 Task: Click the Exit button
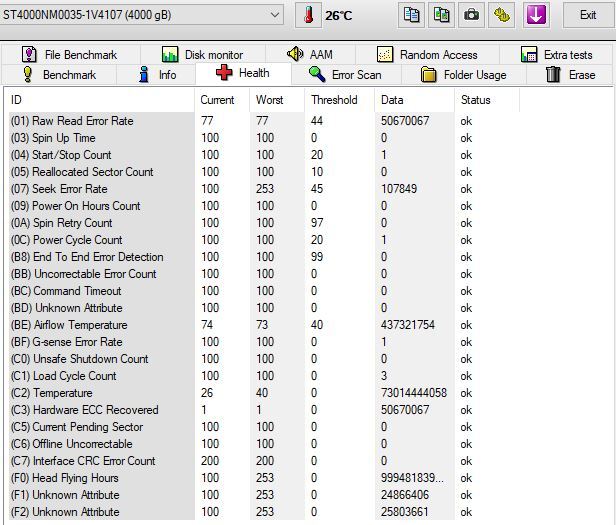pyautogui.click(x=588, y=15)
